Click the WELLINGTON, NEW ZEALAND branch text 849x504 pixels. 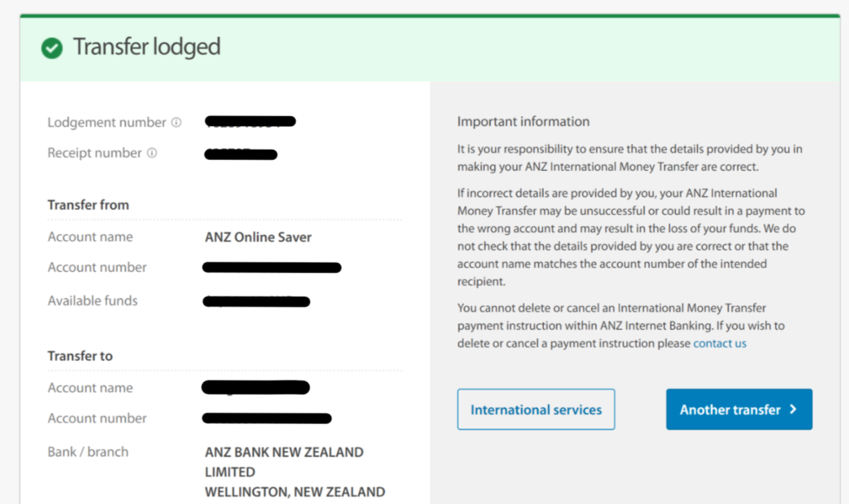click(x=294, y=492)
